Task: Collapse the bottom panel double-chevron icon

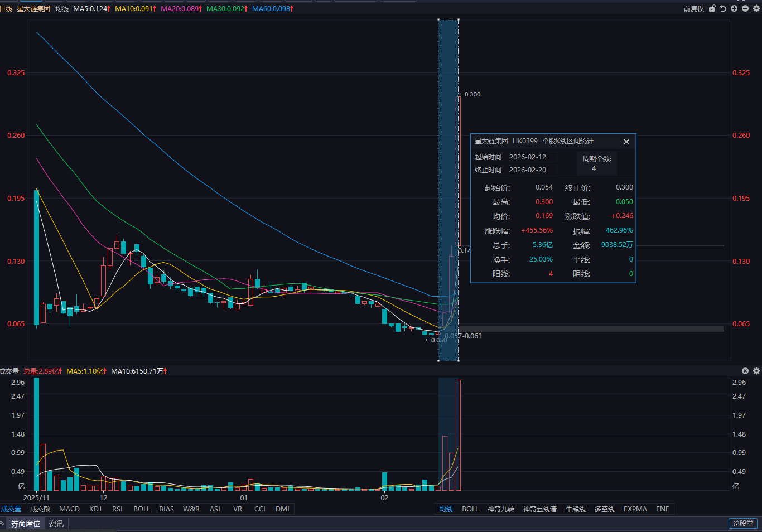Action: pos(2,524)
